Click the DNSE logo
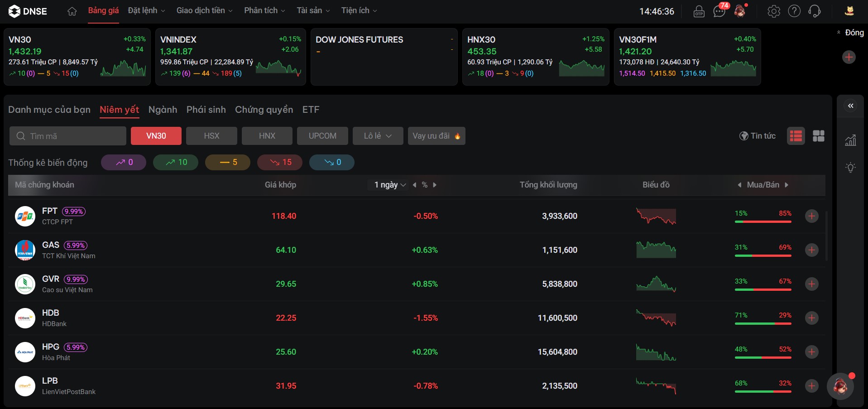The image size is (868, 409). point(28,11)
